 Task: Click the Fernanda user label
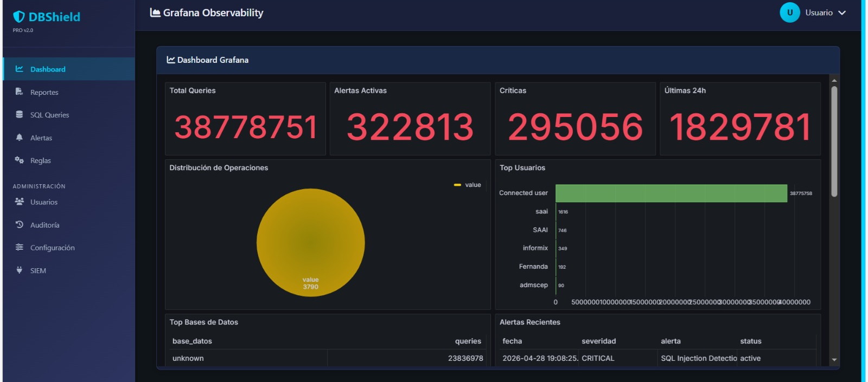[533, 266]
